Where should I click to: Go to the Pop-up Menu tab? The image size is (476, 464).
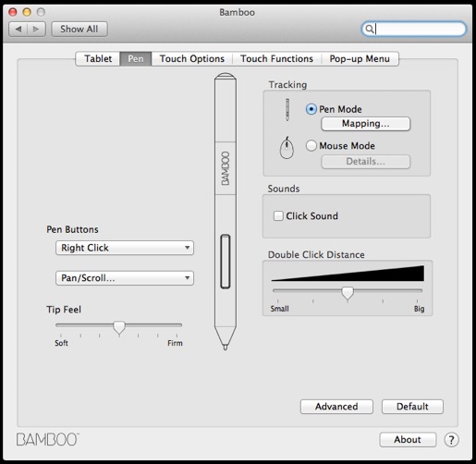[x=360, y=58]
